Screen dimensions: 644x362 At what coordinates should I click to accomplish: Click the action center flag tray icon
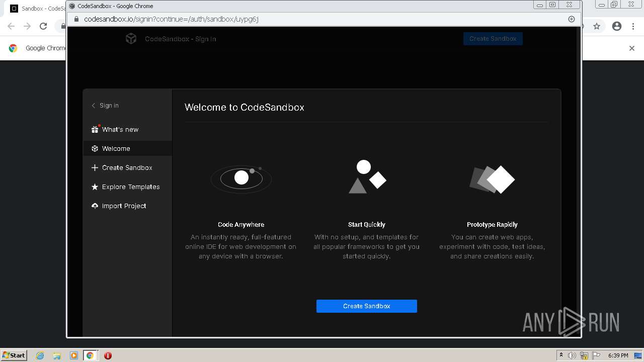pyautogui.click(x=596, y=355)
